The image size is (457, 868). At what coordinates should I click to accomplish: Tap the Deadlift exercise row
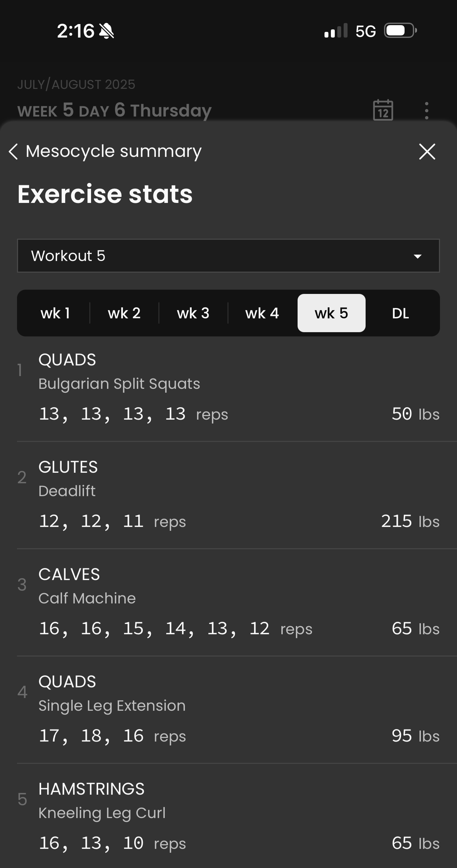point(67,491)
